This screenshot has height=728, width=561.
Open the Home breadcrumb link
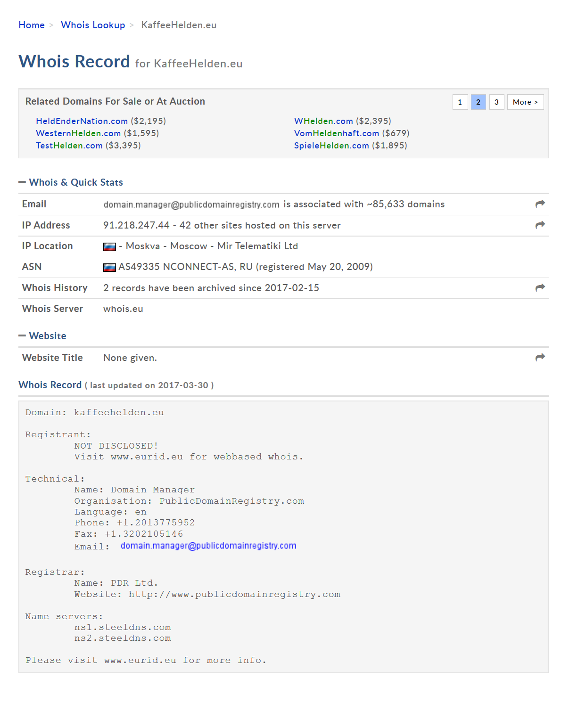point(32,25)
